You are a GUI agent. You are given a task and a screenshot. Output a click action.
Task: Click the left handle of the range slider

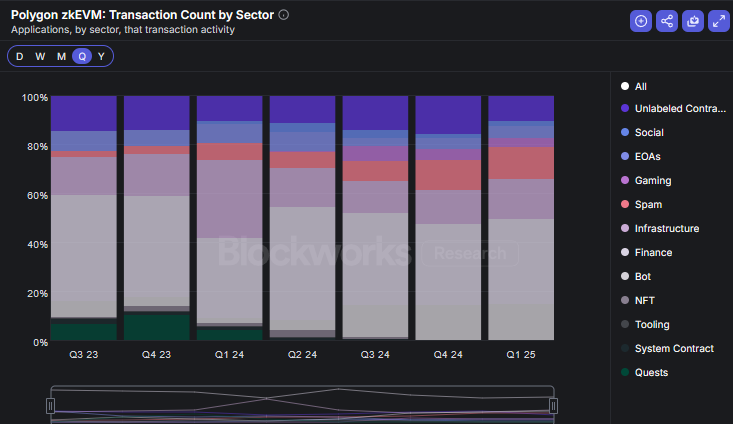click(x=50, y=406)
